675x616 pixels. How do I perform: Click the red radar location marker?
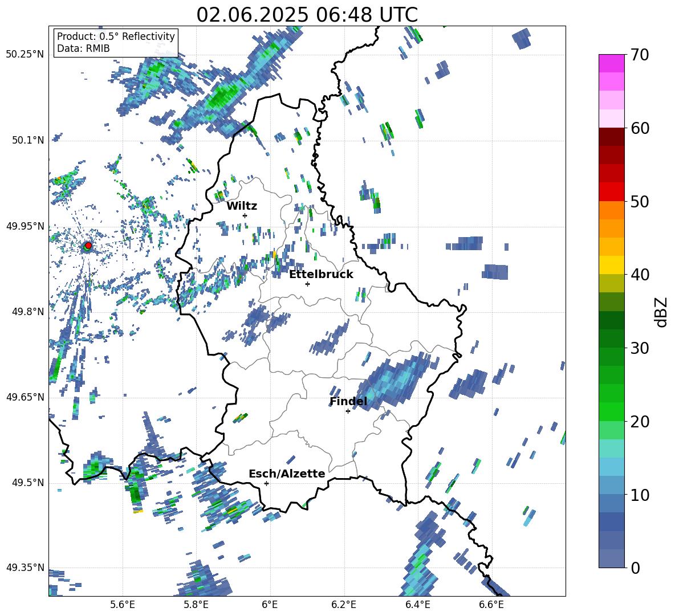88,245
